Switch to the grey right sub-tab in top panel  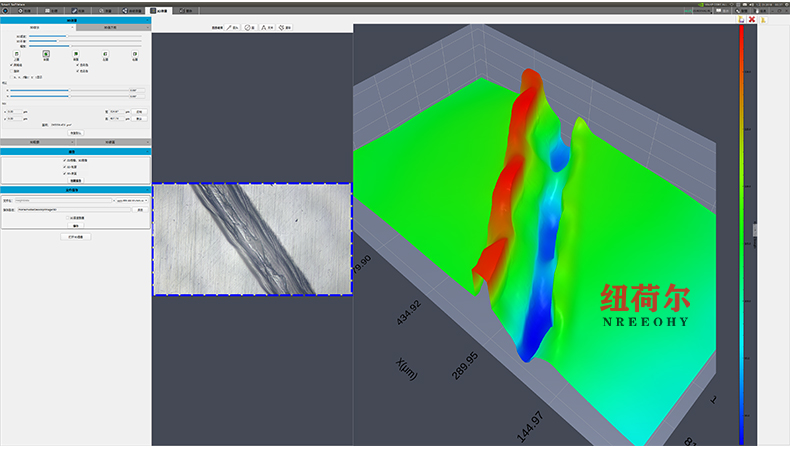113,28
